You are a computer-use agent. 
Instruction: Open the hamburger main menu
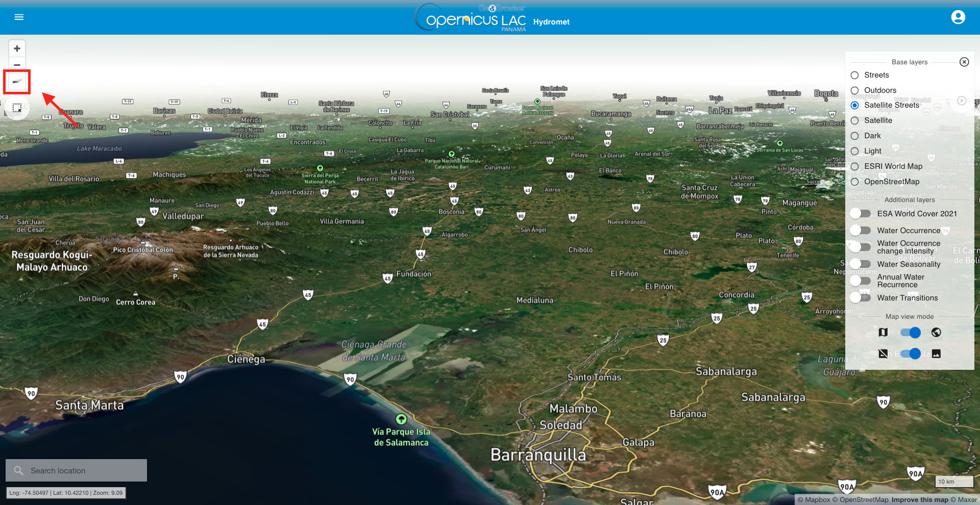(19, 17)
